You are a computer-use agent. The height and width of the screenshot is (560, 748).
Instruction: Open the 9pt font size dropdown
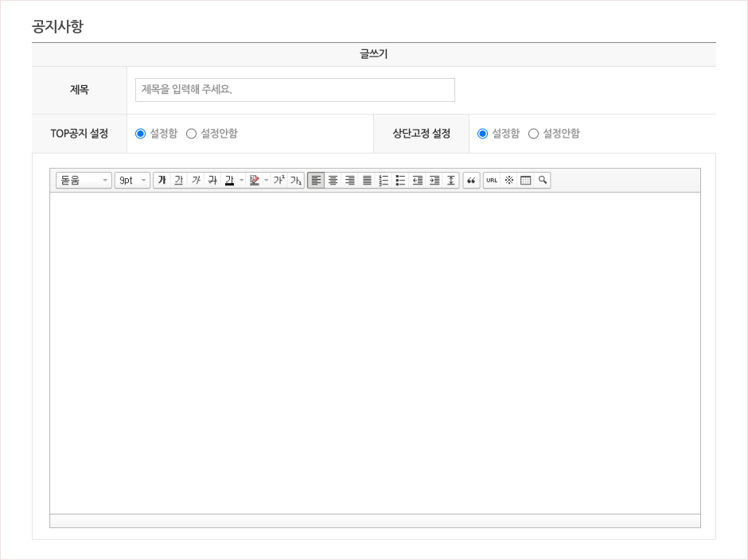[132, 181]
